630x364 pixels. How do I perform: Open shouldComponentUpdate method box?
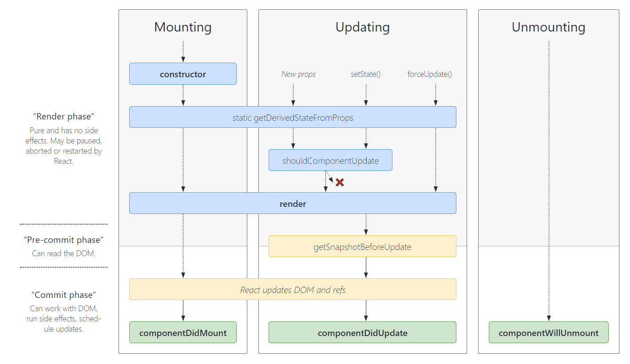[330, 160]
